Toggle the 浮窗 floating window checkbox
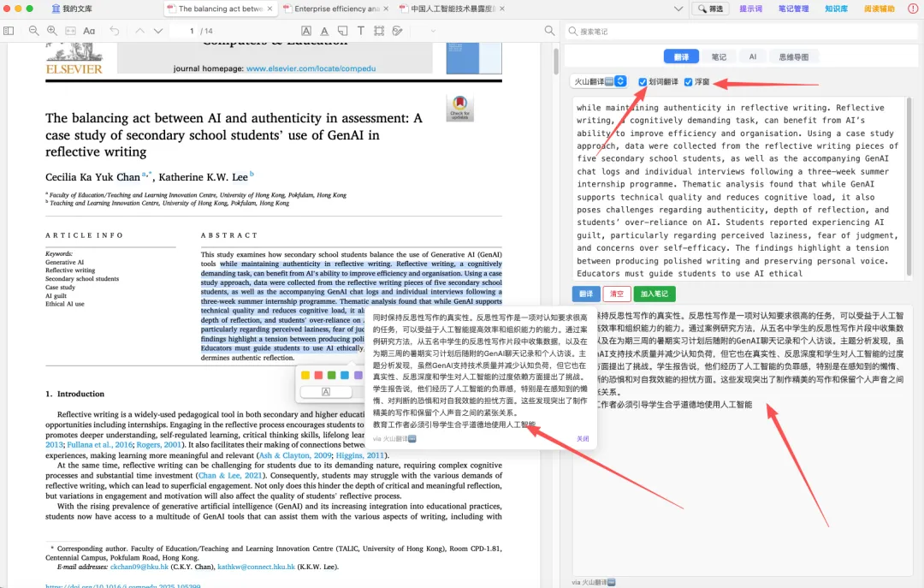This screenshot has height=588, width=924. 688,82
